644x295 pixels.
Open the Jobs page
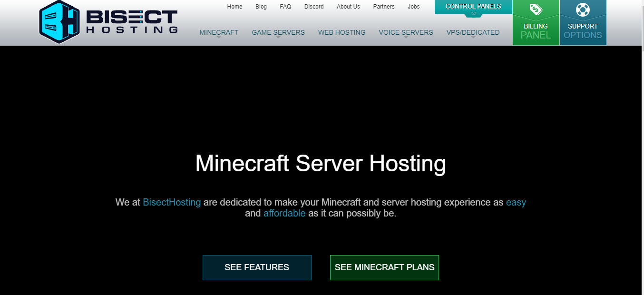tap(414, 7)
